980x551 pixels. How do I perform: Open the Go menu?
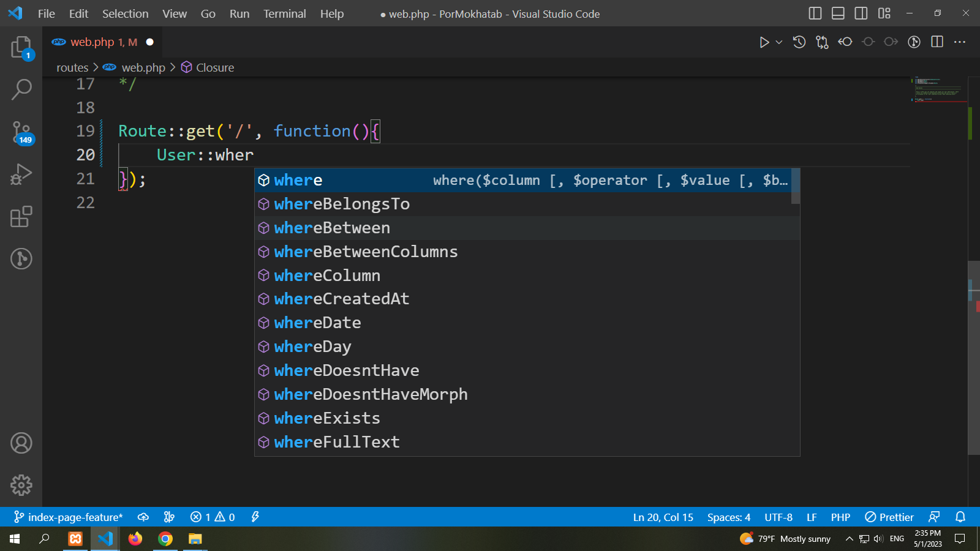click(208, 13)
